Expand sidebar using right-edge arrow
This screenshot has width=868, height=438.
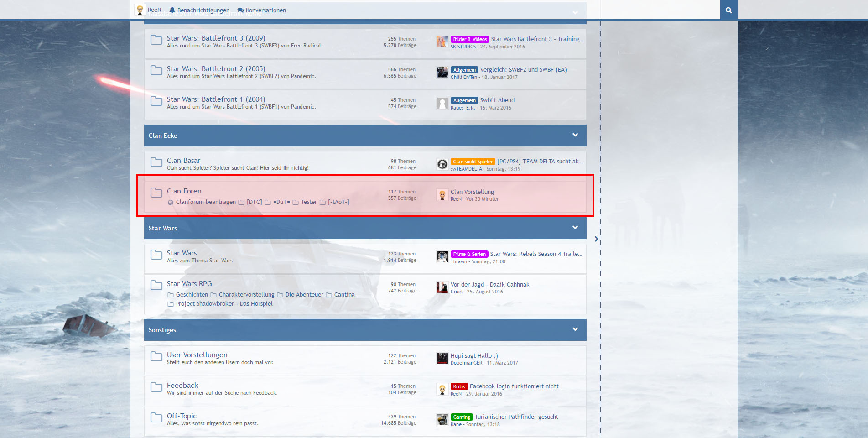tap(596, 239)
